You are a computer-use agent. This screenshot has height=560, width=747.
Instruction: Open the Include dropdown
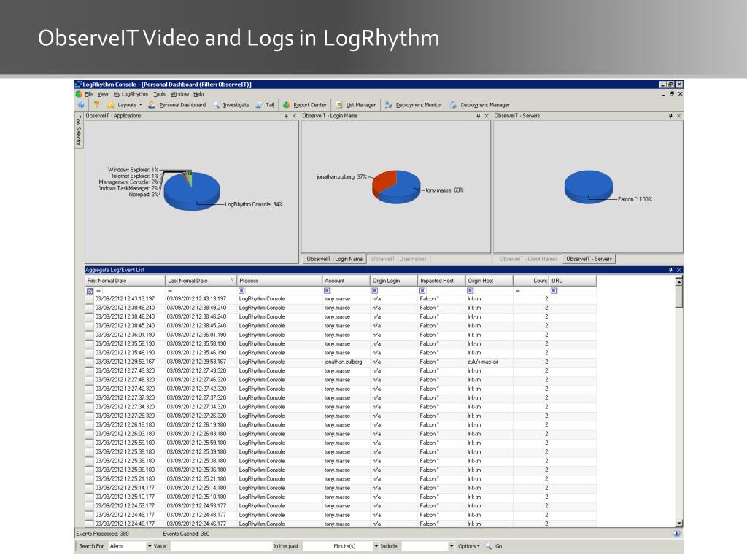click(x=451, y=546)
